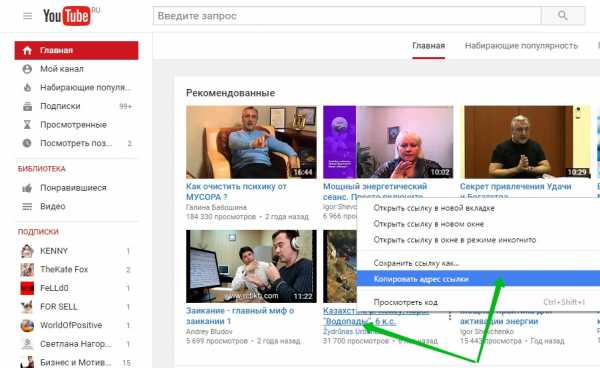The width and height of the screenshot is (600, 368).
Task: Open thumbnail of 'Как очистить психику' video
Action: coord(251,142)
